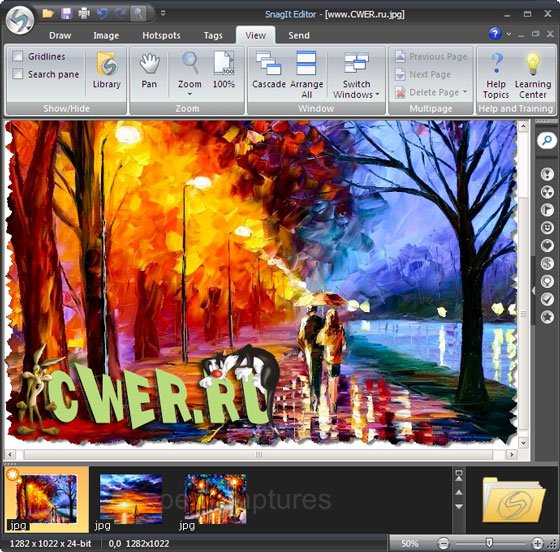Go to Previous Page

pyautogui.click(x=431, y=56)
